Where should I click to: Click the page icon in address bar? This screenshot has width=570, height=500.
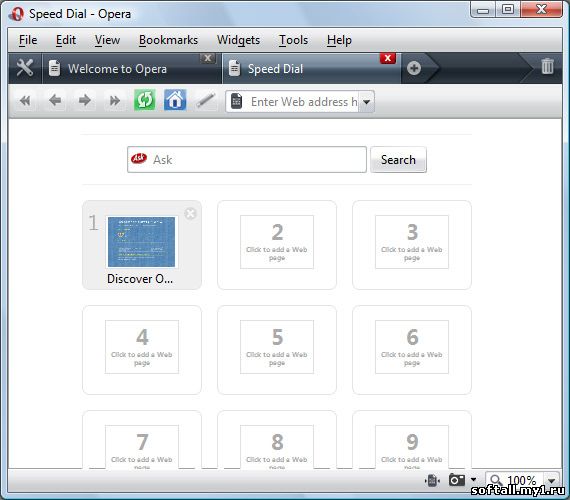click(x=236, y=101)
